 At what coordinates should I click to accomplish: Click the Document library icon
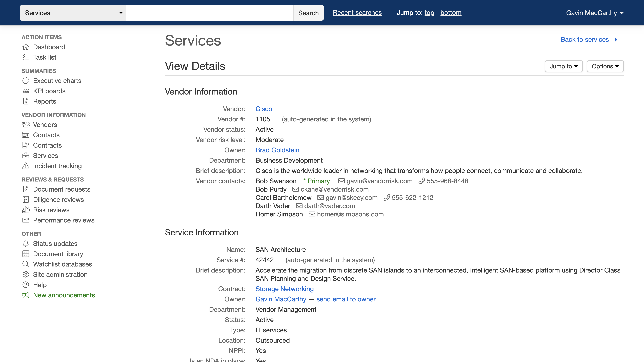click(26, 254)
